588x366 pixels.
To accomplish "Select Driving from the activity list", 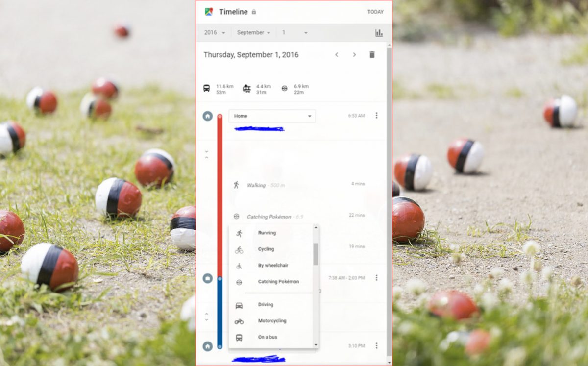I will point(266,305).
